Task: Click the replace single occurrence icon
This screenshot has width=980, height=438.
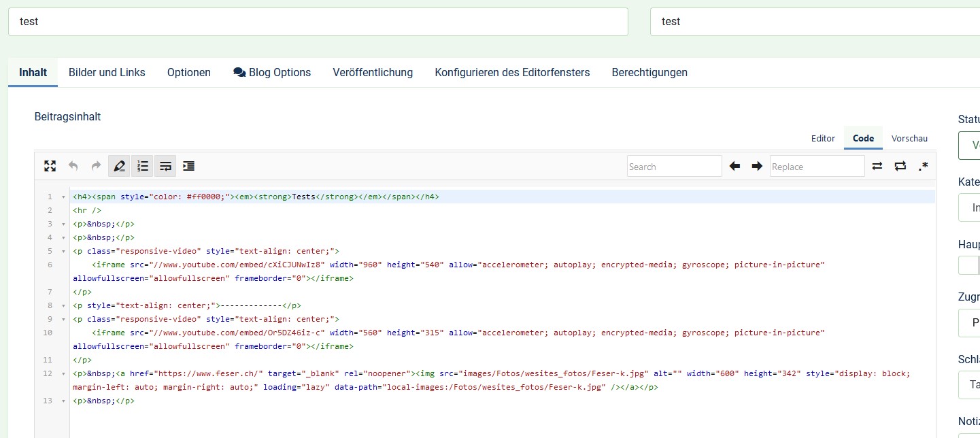Action: tap(877, 166)
